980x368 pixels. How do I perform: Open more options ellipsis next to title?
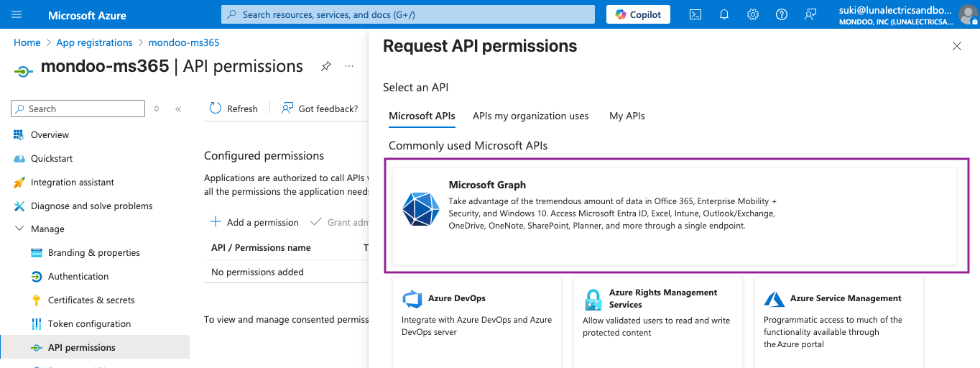click(349, 66)
